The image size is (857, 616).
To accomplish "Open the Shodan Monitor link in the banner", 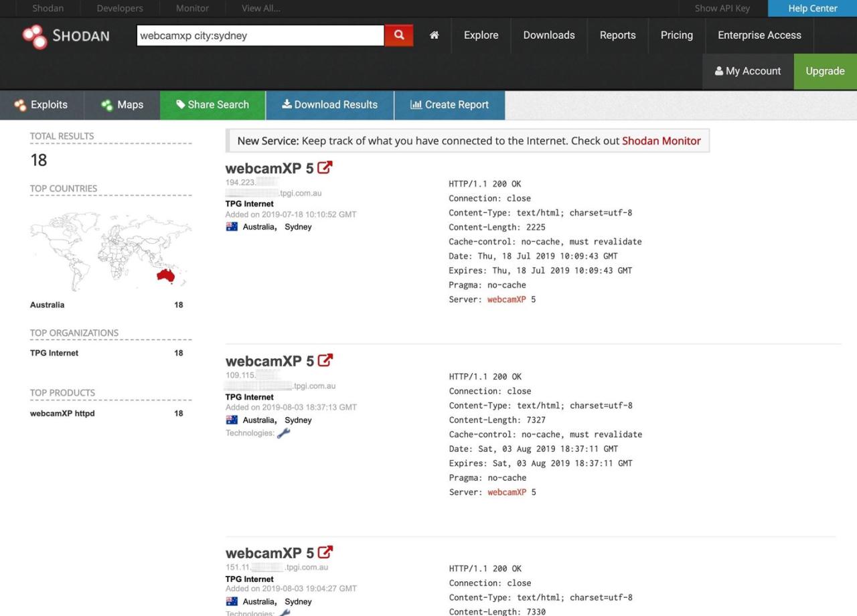I will point(661,141).
